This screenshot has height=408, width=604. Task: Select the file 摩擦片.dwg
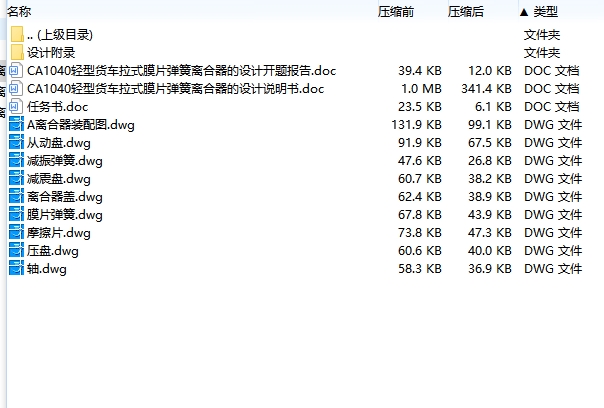pyautogui.click(x=59, y=233)
